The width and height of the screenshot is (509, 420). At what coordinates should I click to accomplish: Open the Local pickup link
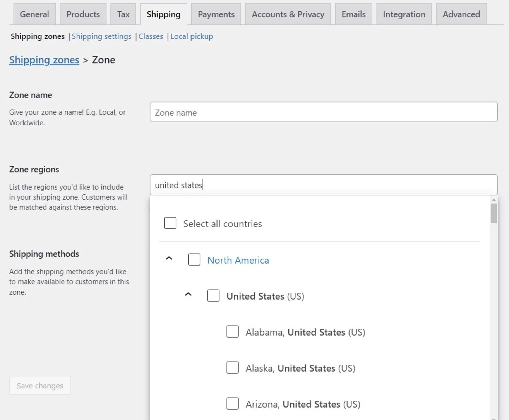coord(192,36)
